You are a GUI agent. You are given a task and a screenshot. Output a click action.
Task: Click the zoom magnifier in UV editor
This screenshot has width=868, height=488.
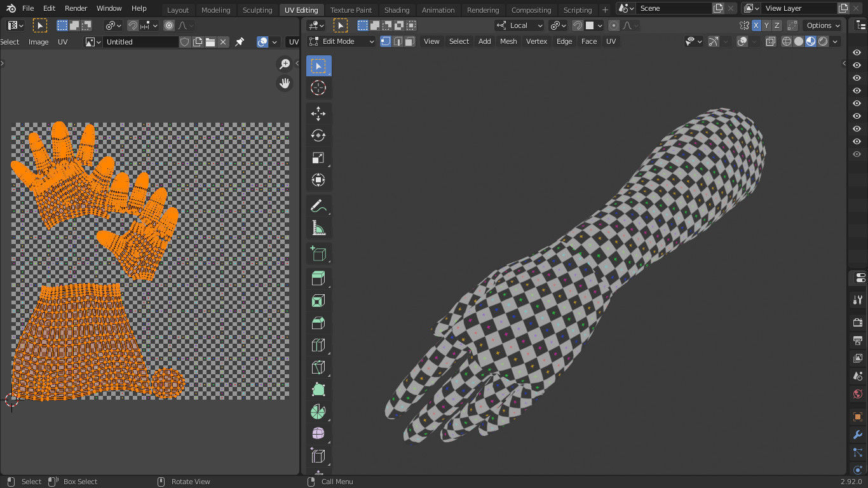pos(285,64)
